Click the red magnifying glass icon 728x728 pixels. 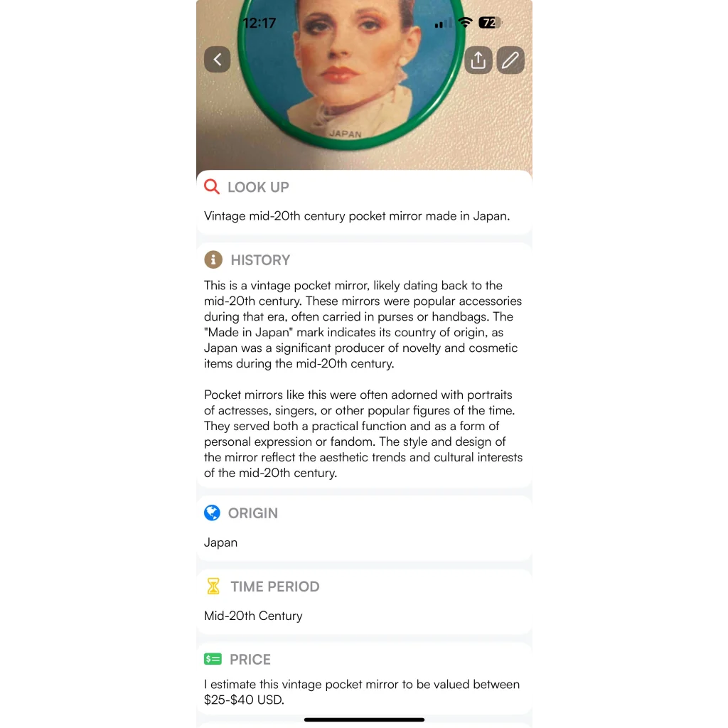(x=212, y=187)
